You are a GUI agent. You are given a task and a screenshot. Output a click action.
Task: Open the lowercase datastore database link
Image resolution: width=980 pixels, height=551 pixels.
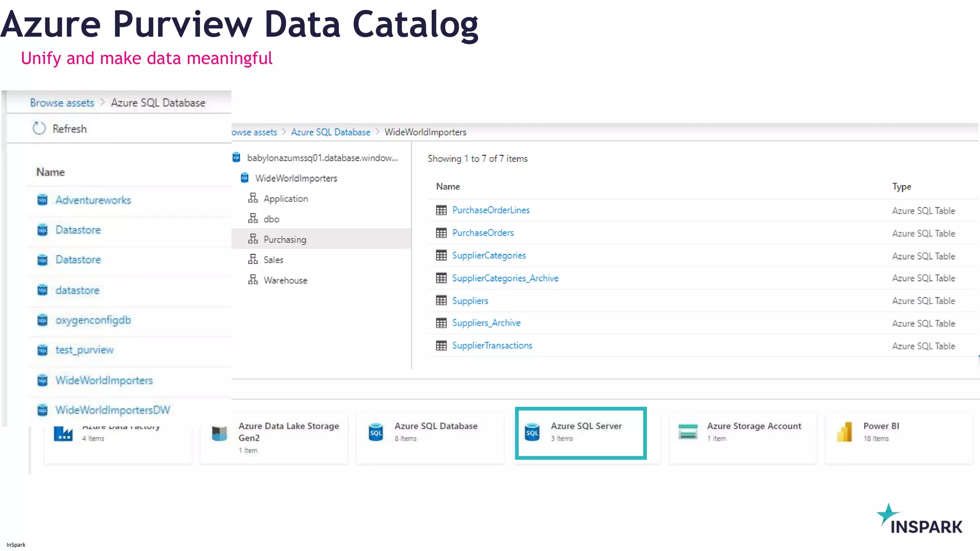[x=78, y=290]
